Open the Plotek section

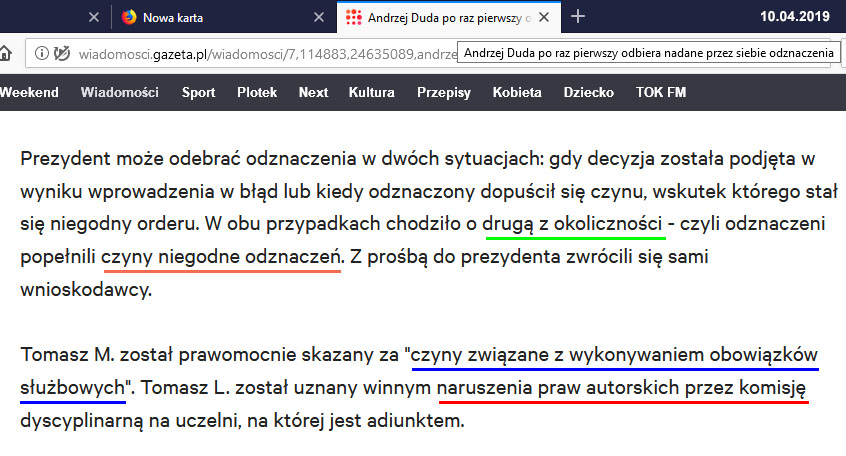[257, 92]
